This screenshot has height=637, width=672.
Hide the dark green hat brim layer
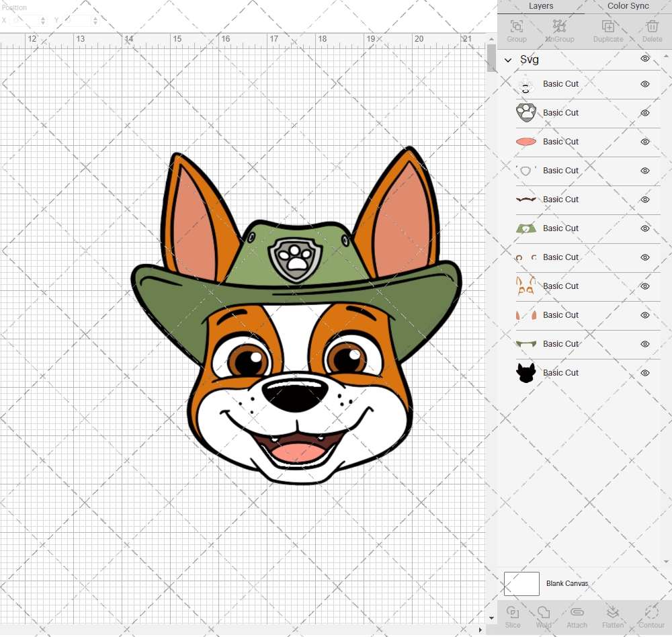click(x=645, y=344)
